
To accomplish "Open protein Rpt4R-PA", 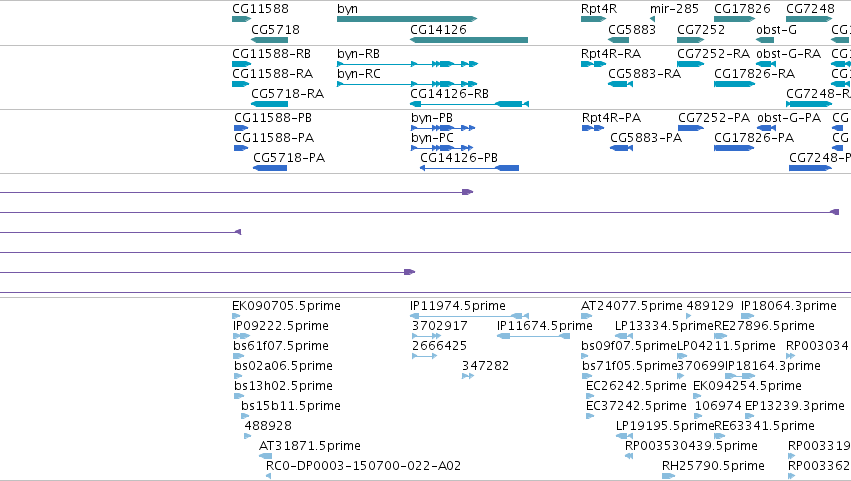I will [611, 118].
